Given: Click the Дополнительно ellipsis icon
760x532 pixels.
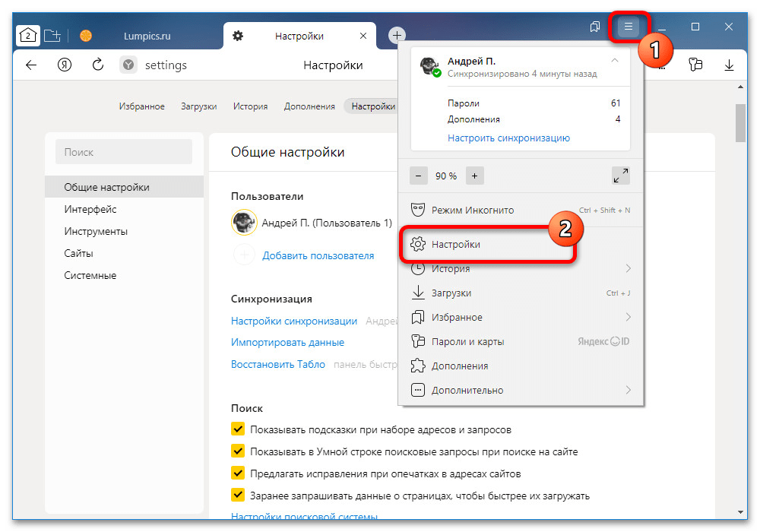Looking at the screenshot, I should [x=418, y=390].
